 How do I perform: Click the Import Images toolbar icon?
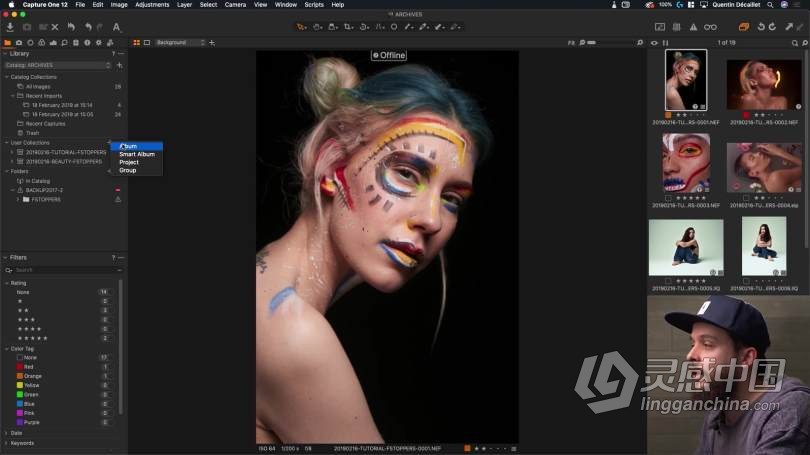[10, 27]
